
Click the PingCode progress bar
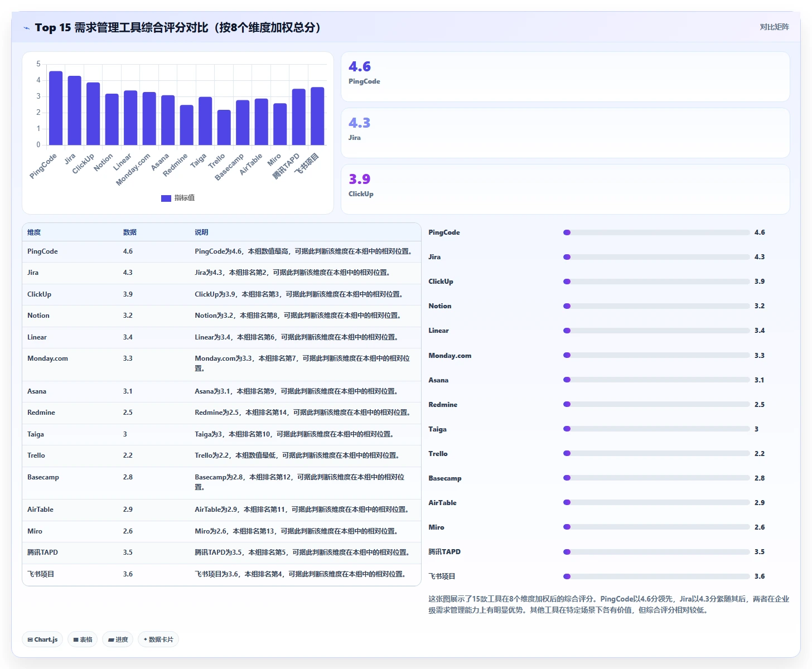click(656, 232)
